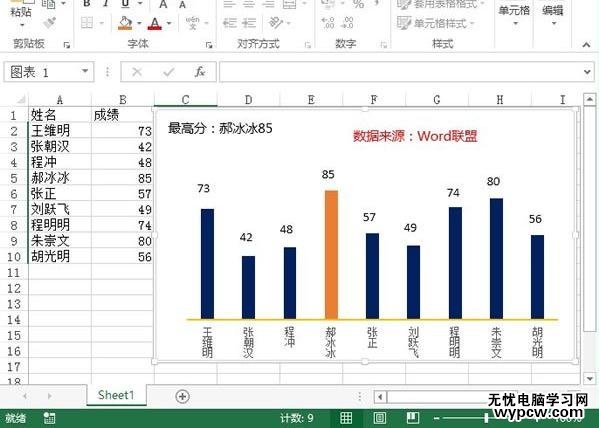
Task: Collapse the ribbon with up chevron
Action: (x=586, y=45)
